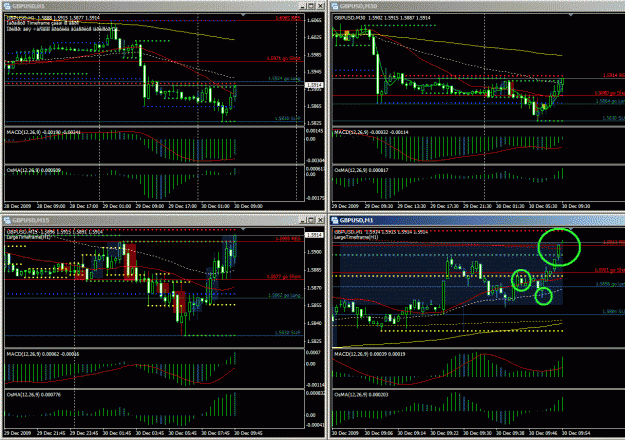Select the MACD(12,26,9) label in M1 chart
This screenshot has width=625, height=440.
(x=352, y=354)
